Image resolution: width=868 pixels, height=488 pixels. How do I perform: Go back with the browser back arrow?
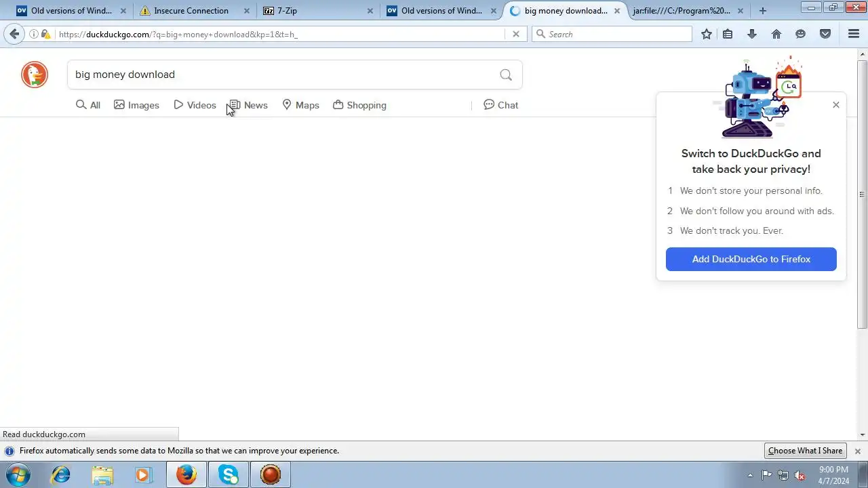[x=14, y=34]
